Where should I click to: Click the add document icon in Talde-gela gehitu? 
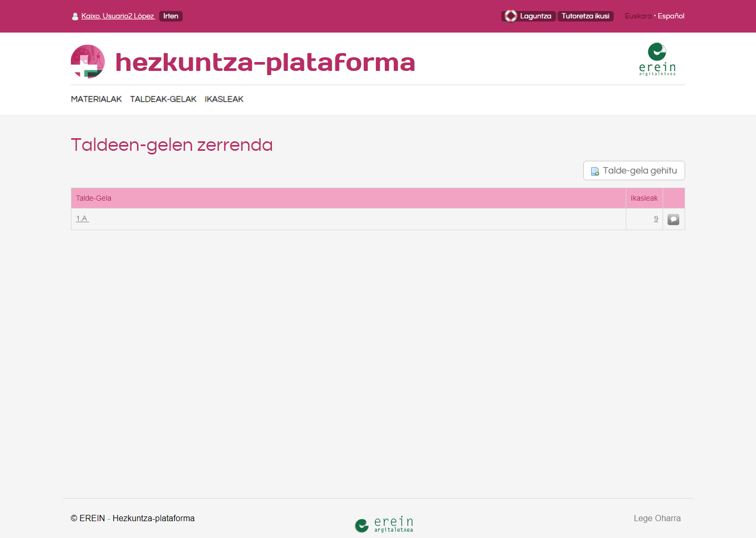[595, 171]
